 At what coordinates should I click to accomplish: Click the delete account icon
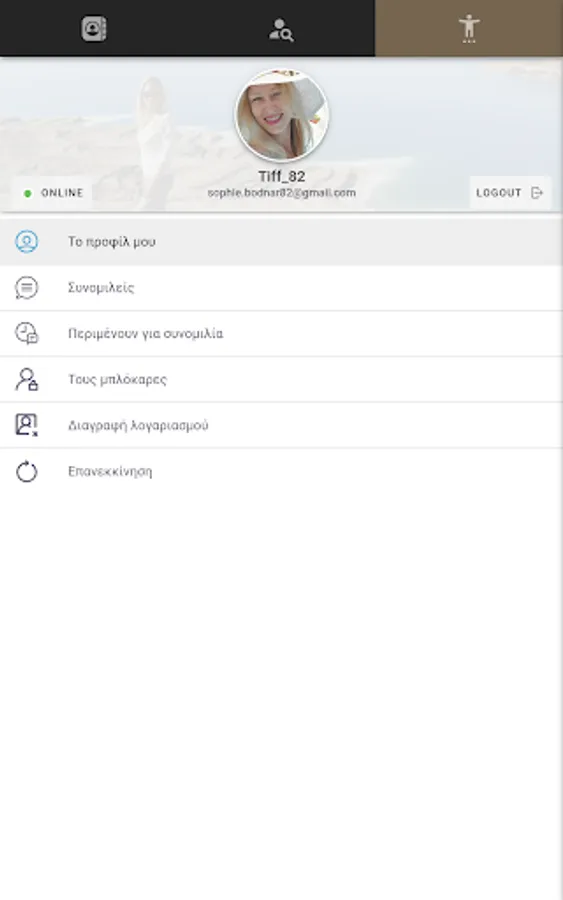click(x=26, y=425)
